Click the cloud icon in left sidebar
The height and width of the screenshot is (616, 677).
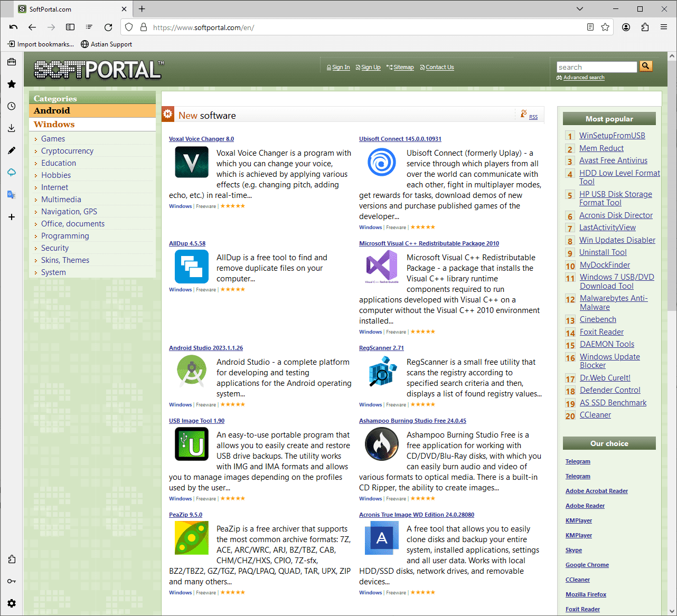[x=12, y=173]
